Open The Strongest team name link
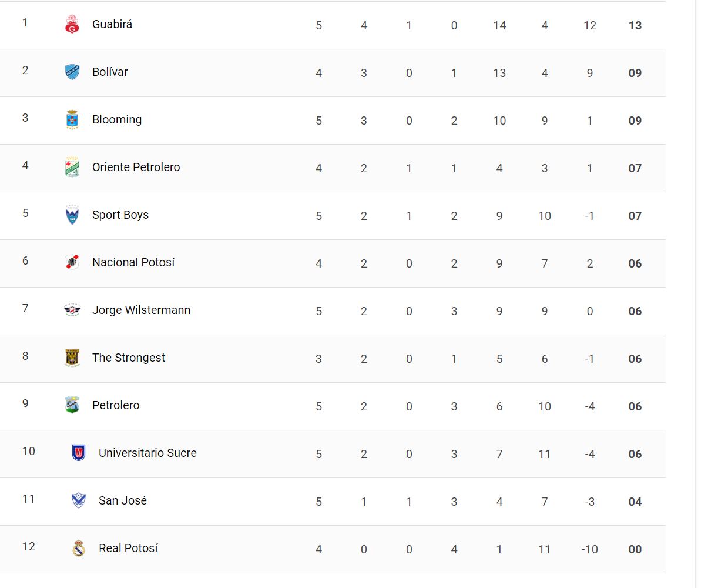The width and height of the screenshot is (728, 588). (x=129, y=358)
